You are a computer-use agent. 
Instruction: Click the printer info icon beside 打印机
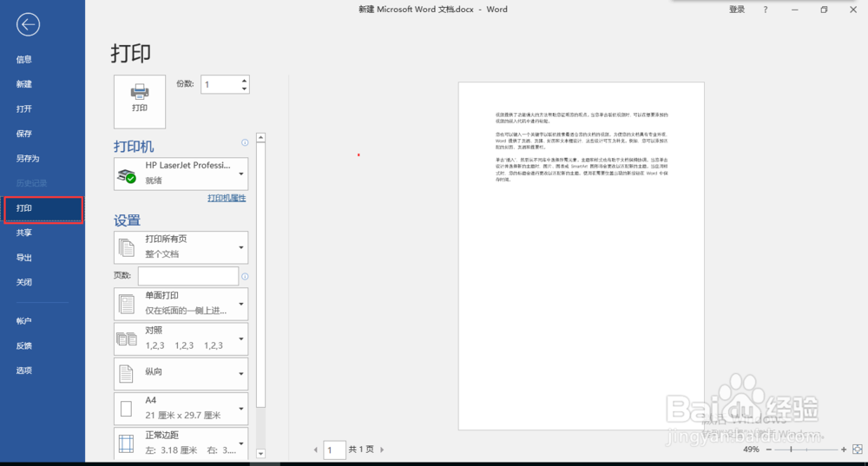(x=245, y=143)
